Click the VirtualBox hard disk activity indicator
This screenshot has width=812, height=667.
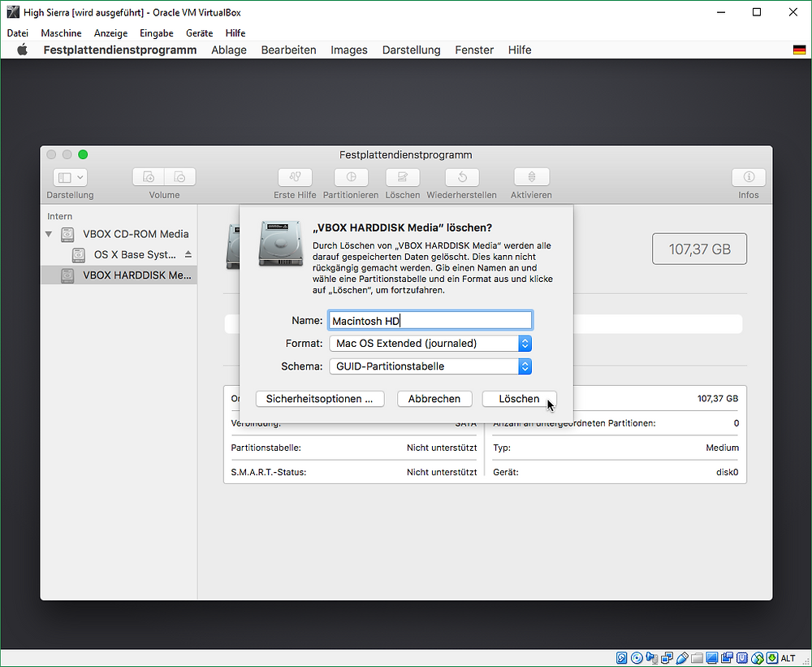tap(622, 658)
